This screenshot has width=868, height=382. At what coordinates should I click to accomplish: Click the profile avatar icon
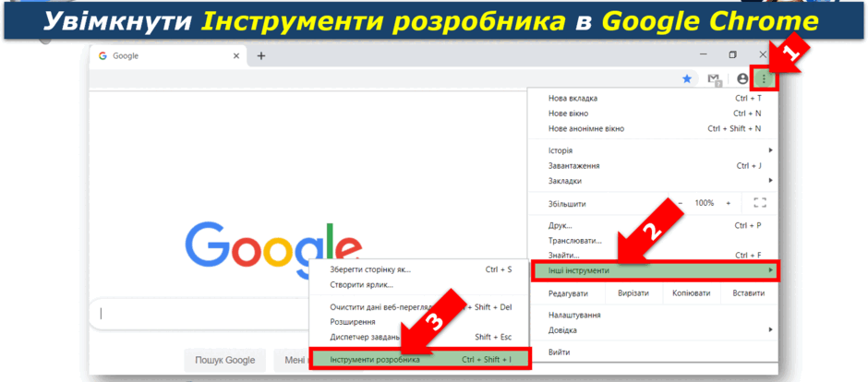(x=743, y=79)
